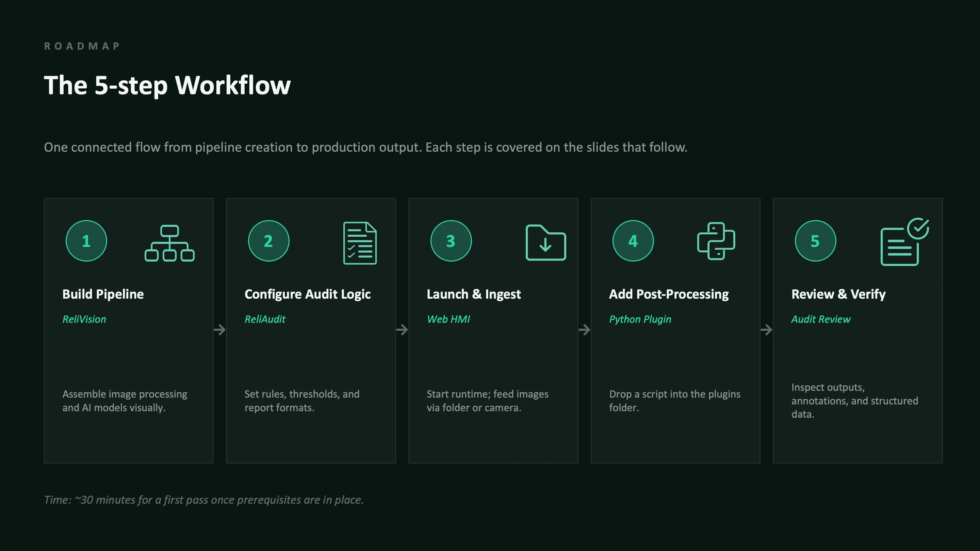Screen dimensions: 980x551
Task: Click the green 'ReliAudit' label
Action: [265, 319]
